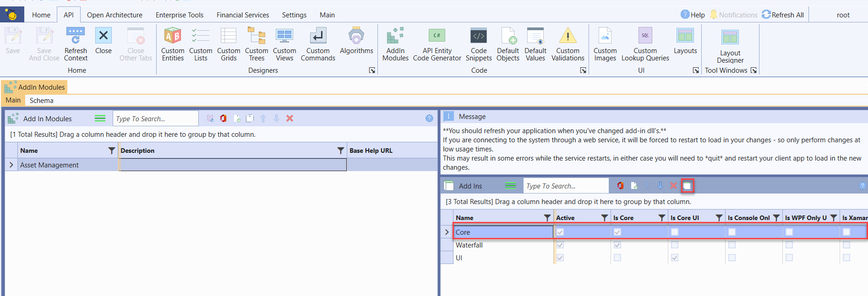Switch to the Open Architecture ribbon tab
The image size is (868, 296).
tap(115, 15)
